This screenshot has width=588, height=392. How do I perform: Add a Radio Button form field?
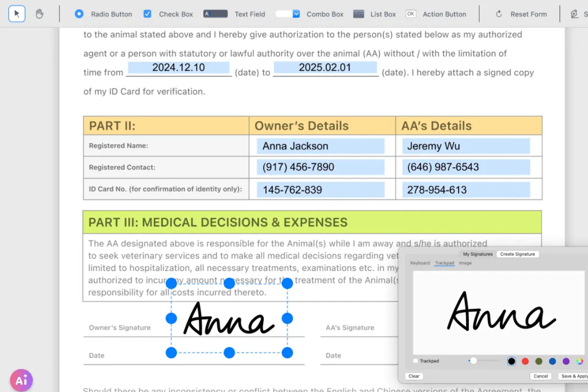103,14
